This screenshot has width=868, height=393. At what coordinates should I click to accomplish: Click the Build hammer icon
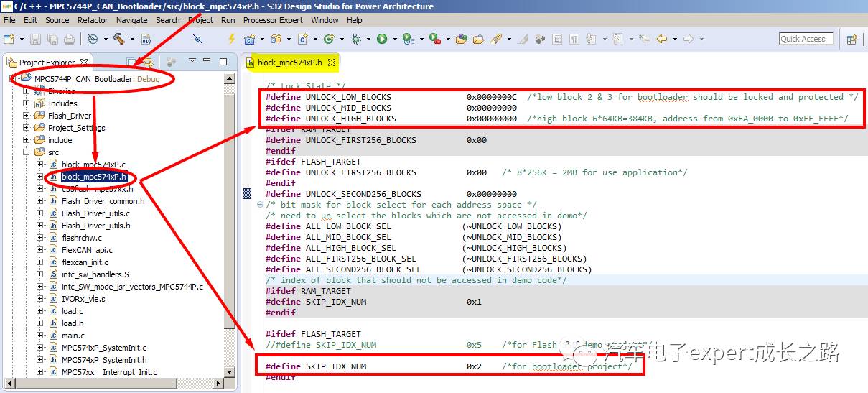[119, 39]
